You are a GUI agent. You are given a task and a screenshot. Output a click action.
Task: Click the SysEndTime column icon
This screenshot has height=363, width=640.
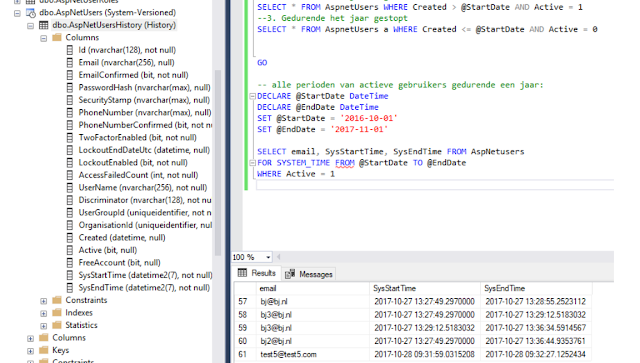(70, 288)
